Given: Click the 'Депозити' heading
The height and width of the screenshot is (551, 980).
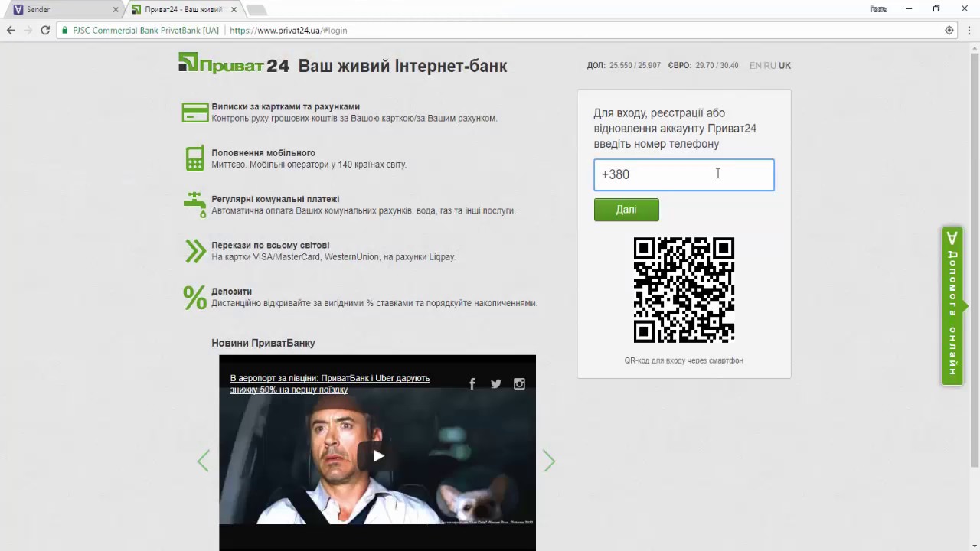Looking at the screenshot, I should (232, 292).
